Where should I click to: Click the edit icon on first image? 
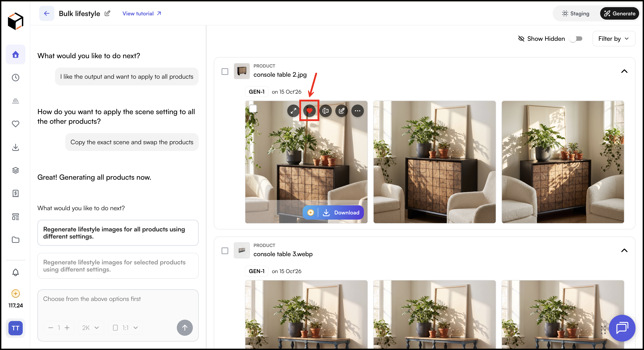pos(342,111)
